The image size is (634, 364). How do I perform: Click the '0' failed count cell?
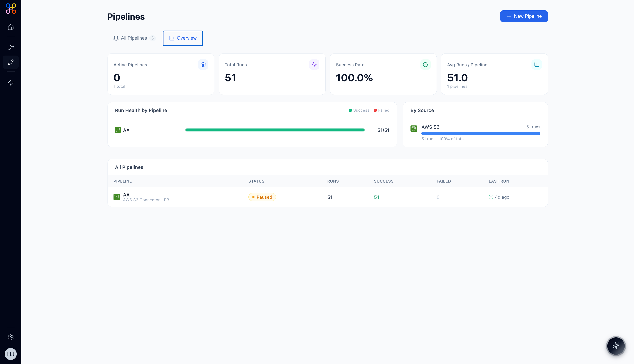pos(438,197)
